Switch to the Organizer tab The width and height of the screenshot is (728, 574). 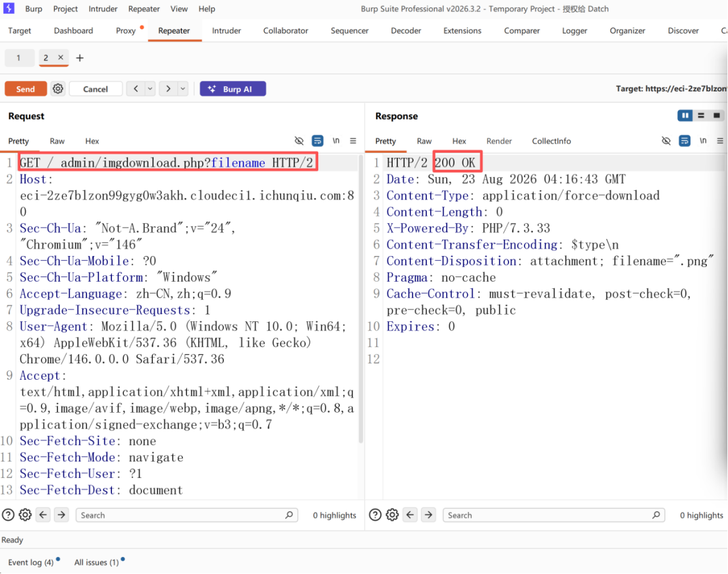tap(627, 31)
